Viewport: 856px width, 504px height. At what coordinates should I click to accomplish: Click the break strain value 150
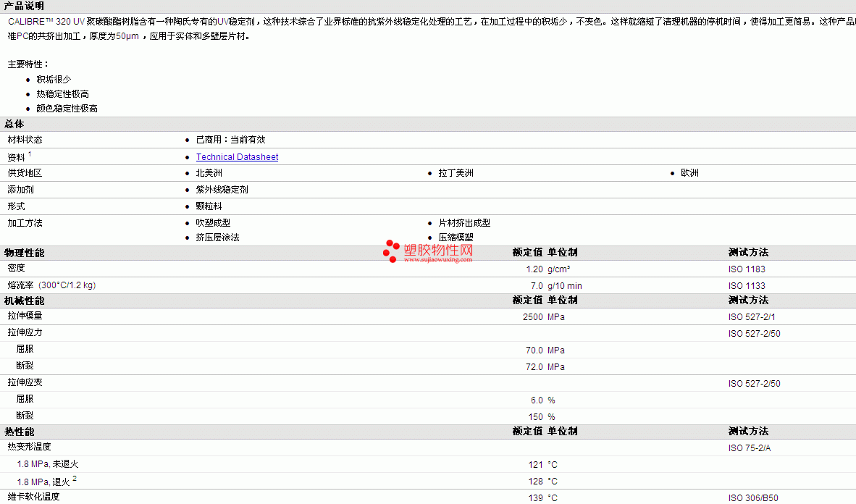click(x=536, y=417)
